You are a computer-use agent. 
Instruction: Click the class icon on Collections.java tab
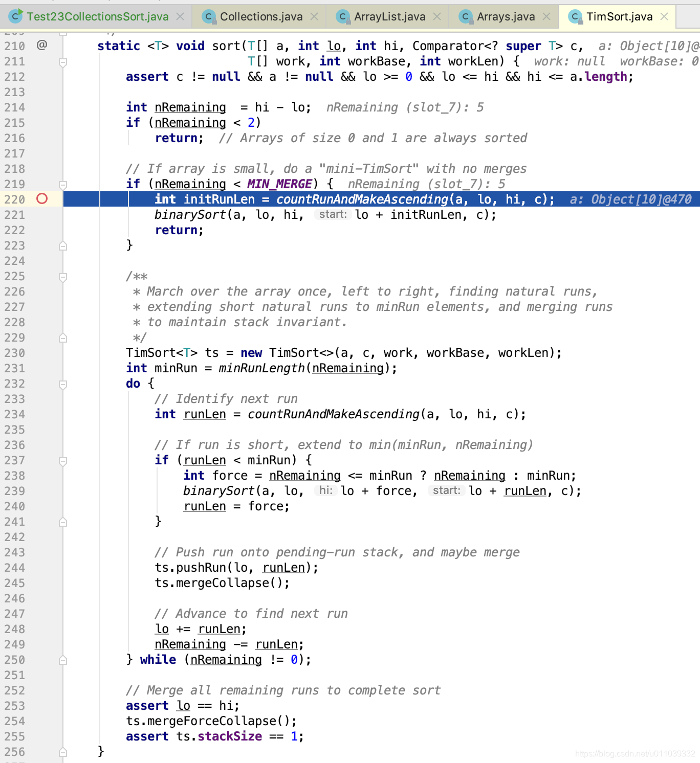[x=208, y=16]
